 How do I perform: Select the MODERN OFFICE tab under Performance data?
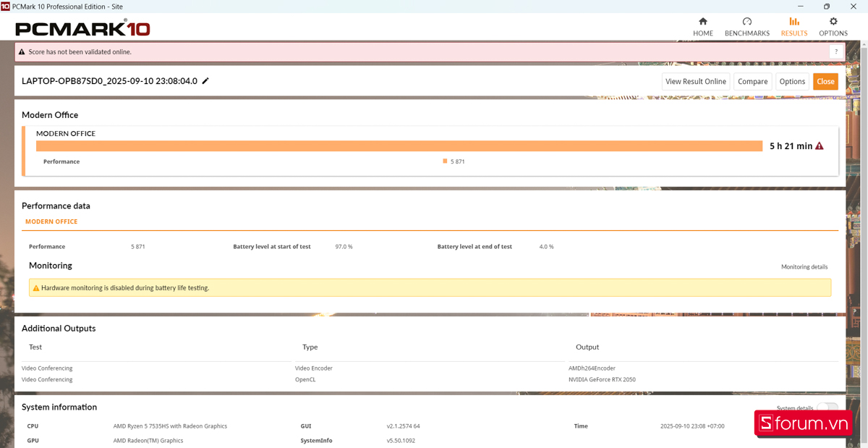point(51,221)
